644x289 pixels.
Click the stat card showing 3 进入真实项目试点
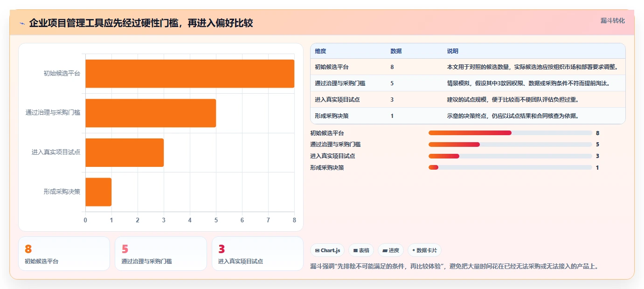257,254
